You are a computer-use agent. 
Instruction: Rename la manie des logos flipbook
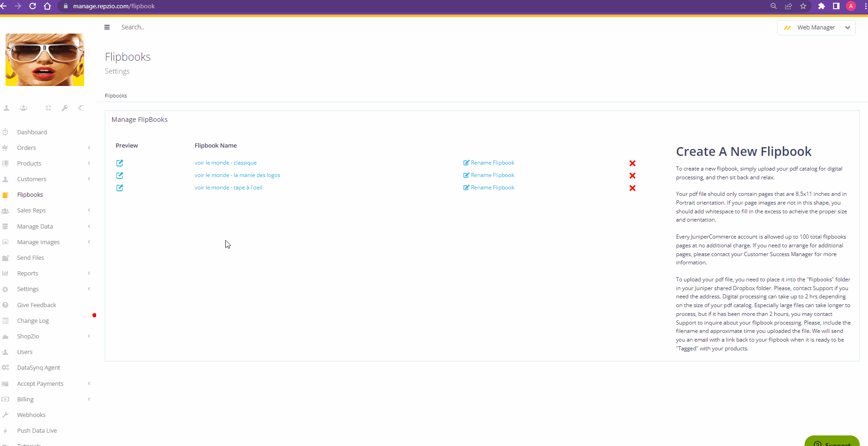(489, 175)
